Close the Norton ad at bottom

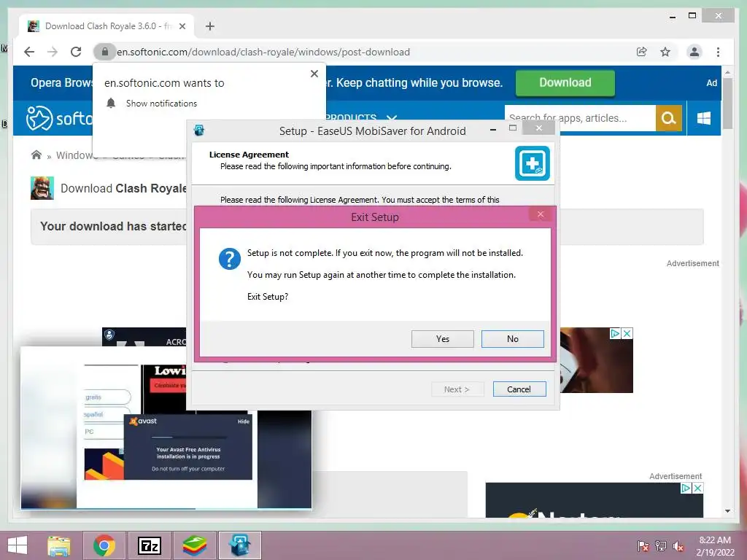(697, 488)
